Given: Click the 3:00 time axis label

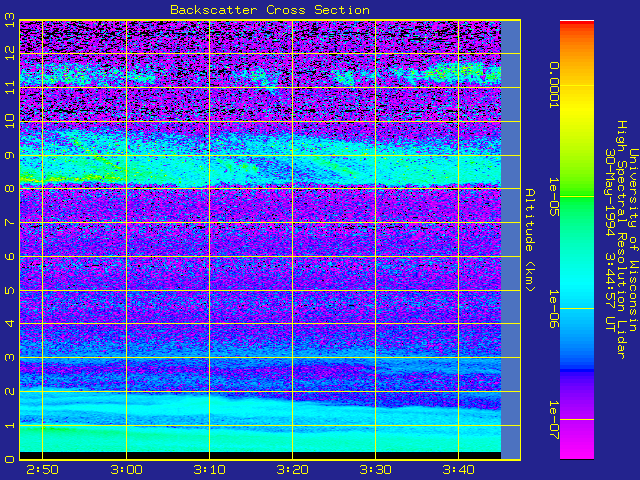Looking at the screenshot, I should [127, 470].
